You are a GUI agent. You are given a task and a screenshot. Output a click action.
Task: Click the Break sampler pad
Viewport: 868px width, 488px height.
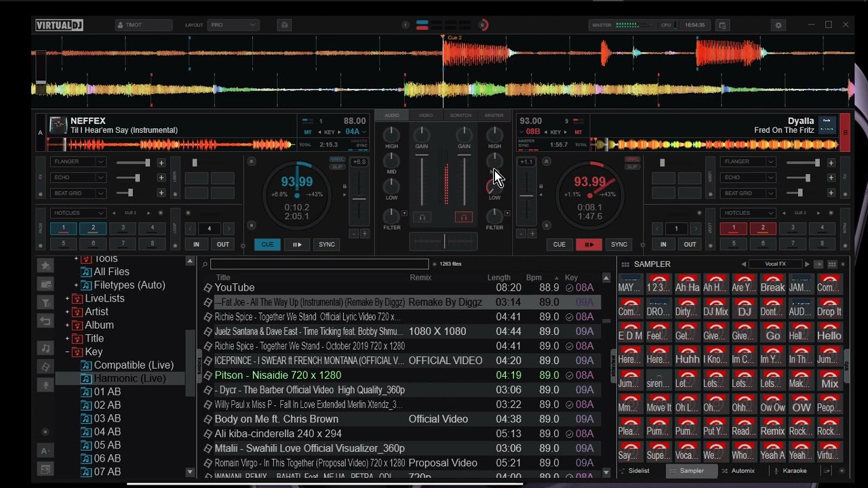(772, 283)
